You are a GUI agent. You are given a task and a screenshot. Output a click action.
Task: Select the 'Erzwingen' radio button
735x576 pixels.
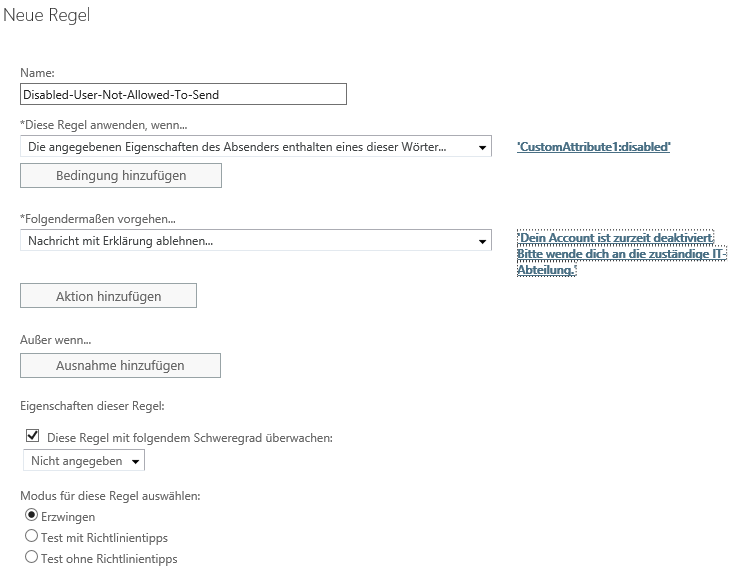pos(31,515)
